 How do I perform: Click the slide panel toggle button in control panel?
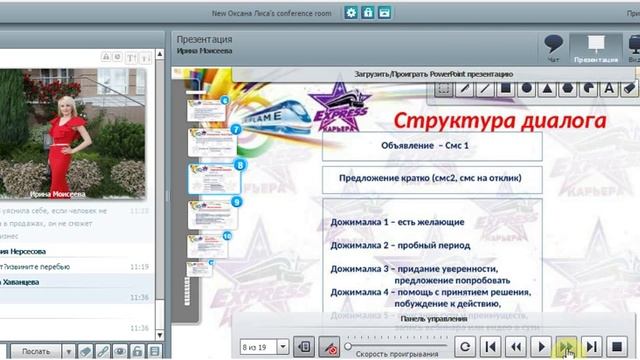(304, 347)
